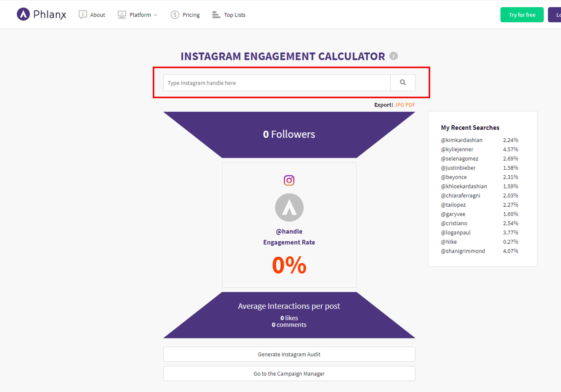Click the 0% engagement rate value

[x=289, y=265]
